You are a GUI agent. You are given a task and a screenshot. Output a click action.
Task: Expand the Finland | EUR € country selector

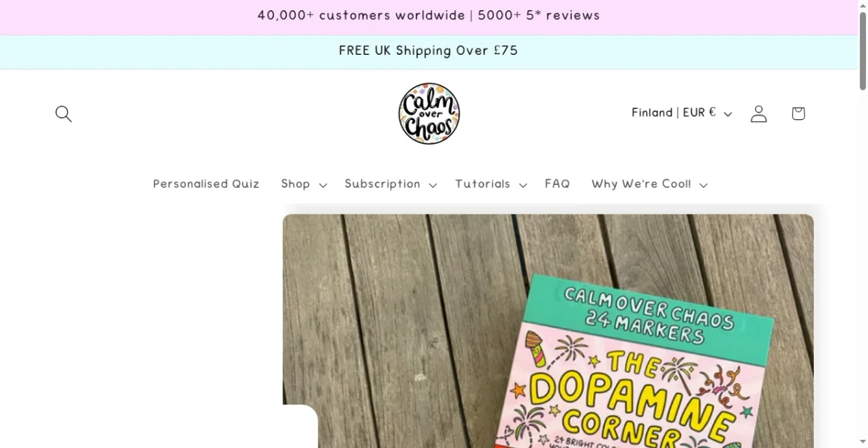[682, 113]
